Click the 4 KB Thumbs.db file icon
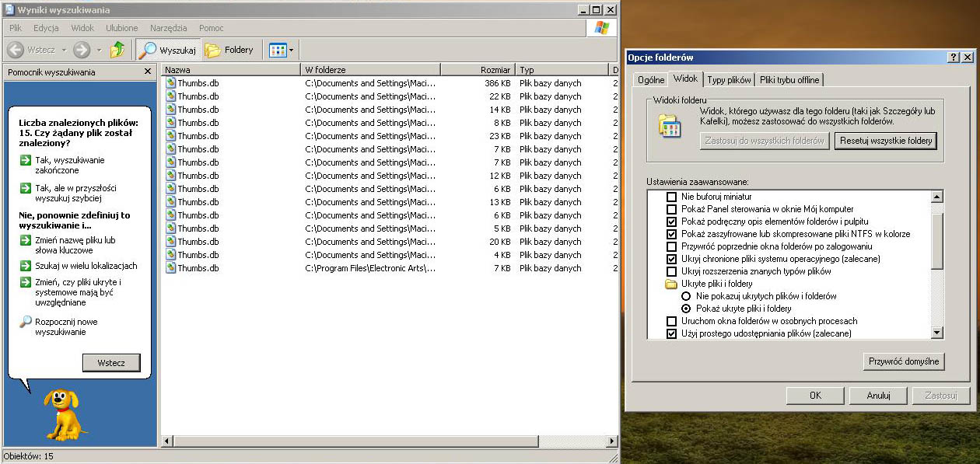The width and height of the screenshot is (980, 464). pos(170,255)
